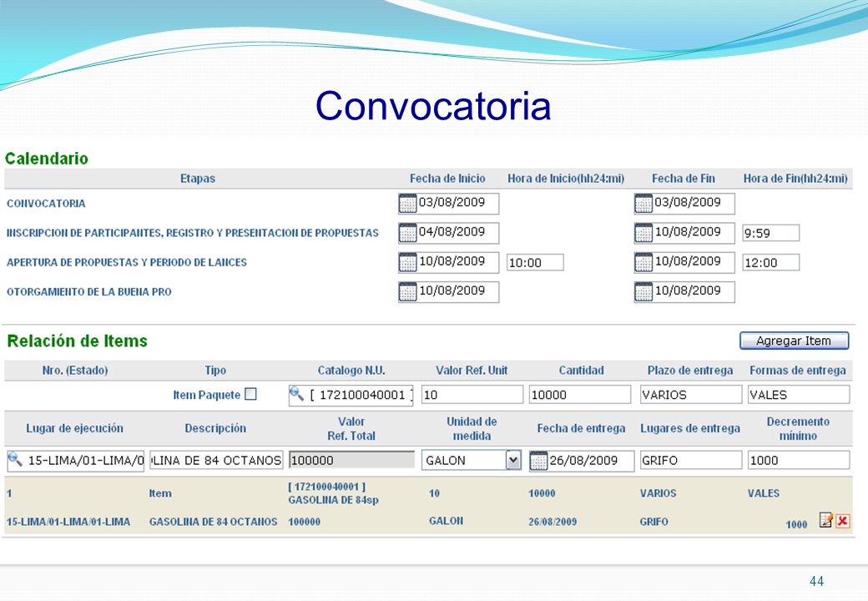Viewport: 868px width, 601px height.
Task: Open calendar icon for INSCRIPCION start date
Action: [x=407, y=233]
